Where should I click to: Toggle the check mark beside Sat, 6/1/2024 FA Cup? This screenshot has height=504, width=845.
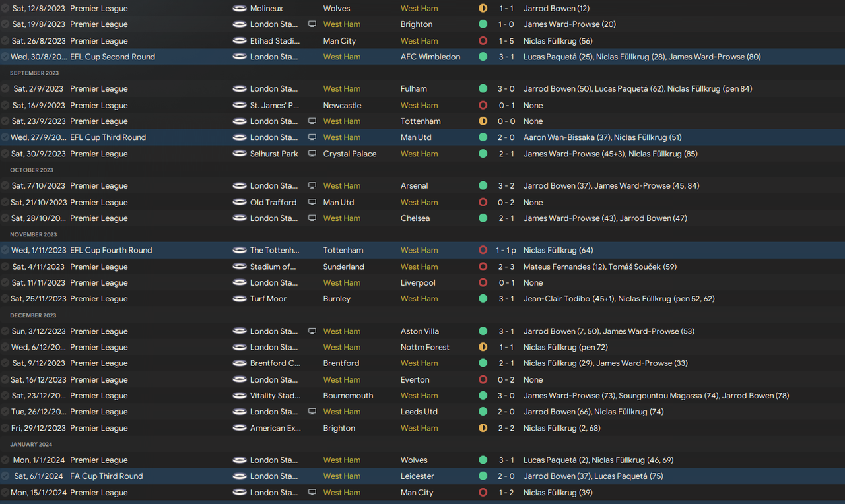tap(5, 476)
